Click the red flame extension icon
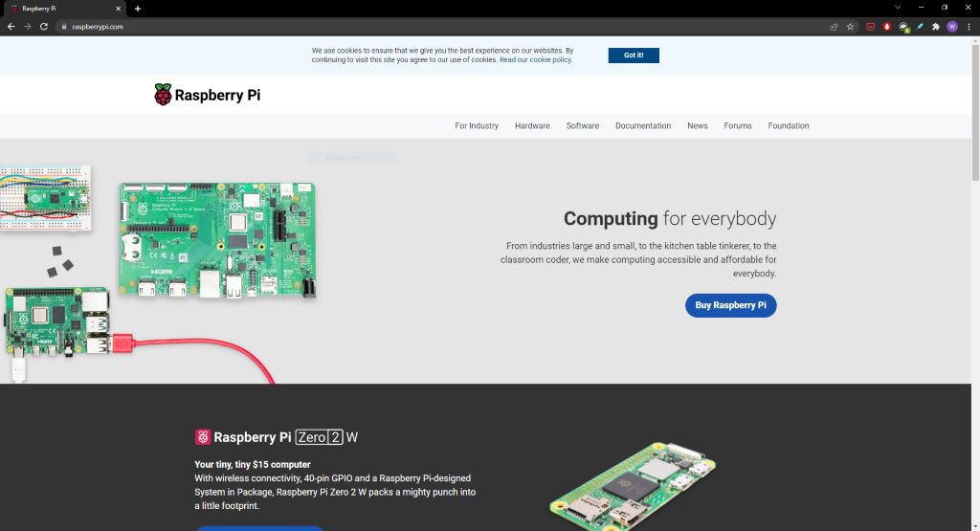The width and height of the screenshot is (980, 531). (x=887, y=27)
